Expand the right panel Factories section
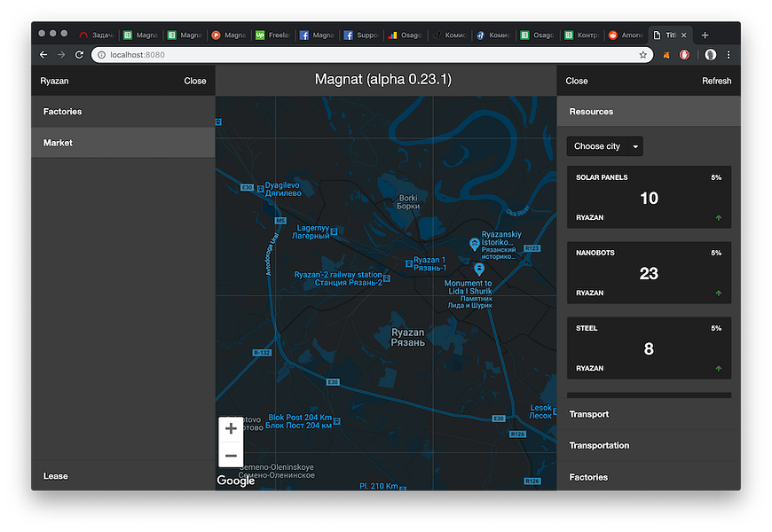772x532 pixels. pyautogui.click(x=649, y=477)
